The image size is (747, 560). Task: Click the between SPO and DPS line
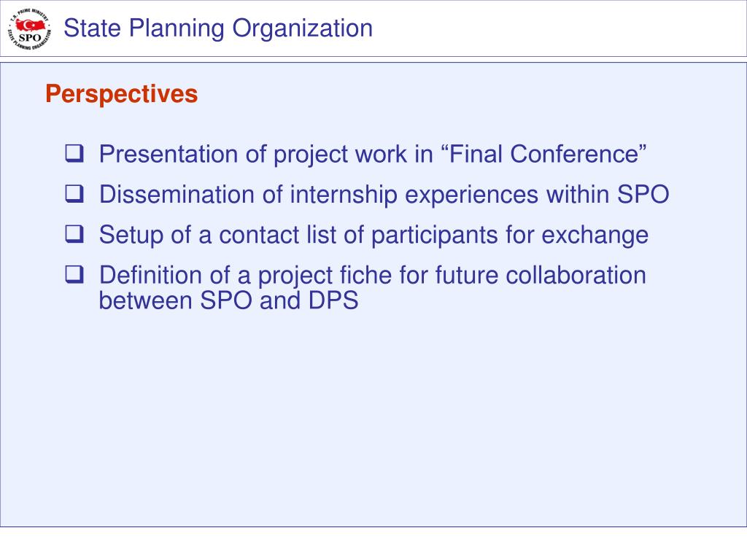coord(228,300)
